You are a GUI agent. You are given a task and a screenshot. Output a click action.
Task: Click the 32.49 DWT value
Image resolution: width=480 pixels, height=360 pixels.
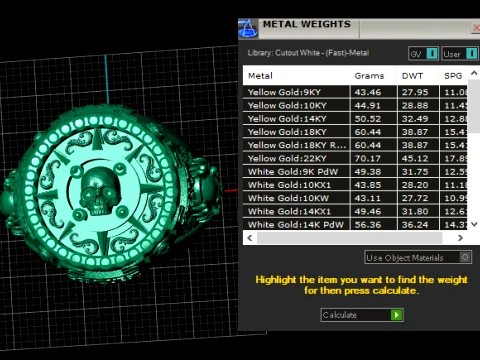tap(415, 119)
